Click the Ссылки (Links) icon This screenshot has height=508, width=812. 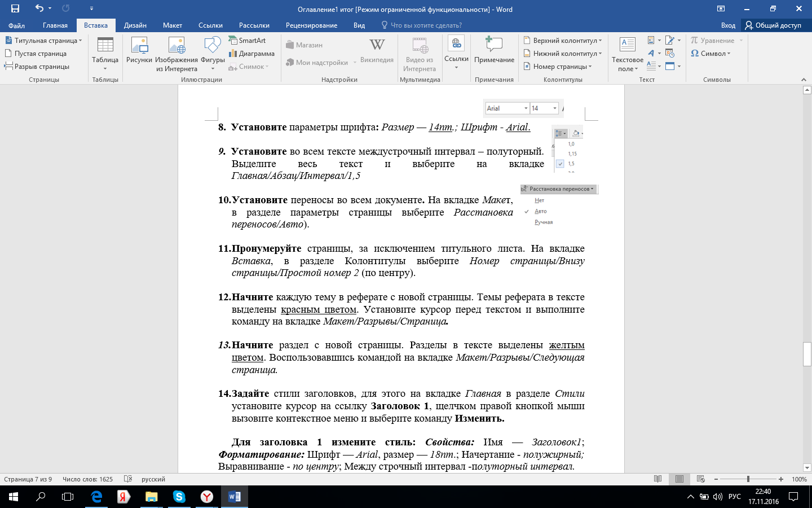tap(456, 54)
